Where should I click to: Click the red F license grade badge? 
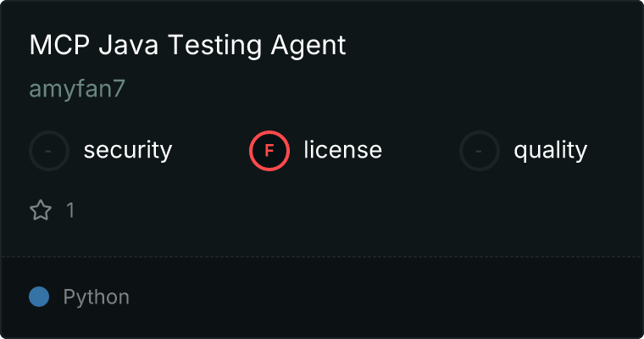click(269, 151)
